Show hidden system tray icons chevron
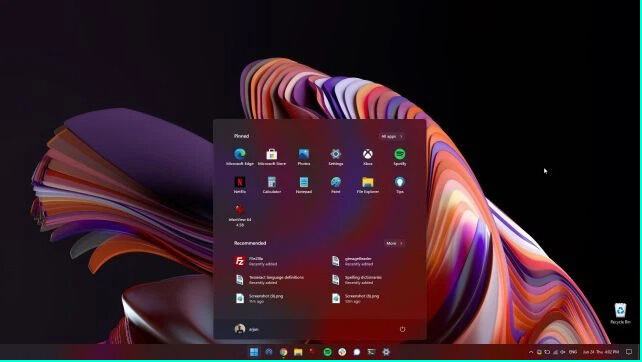Viewport: 642px width, 362px height. point(531,352)
